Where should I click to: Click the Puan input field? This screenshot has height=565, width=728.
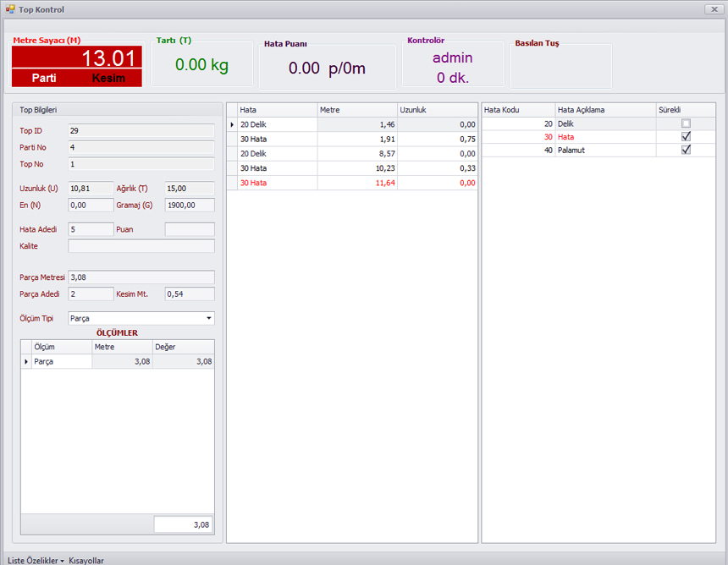point(189,229)
